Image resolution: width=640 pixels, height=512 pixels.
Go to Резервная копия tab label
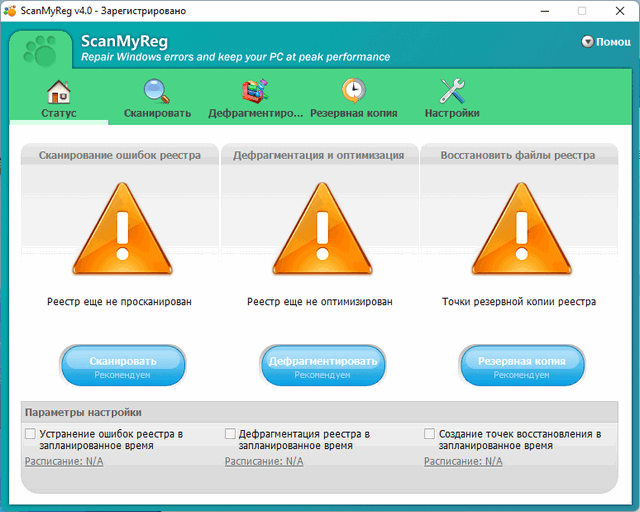coord(353,113)
